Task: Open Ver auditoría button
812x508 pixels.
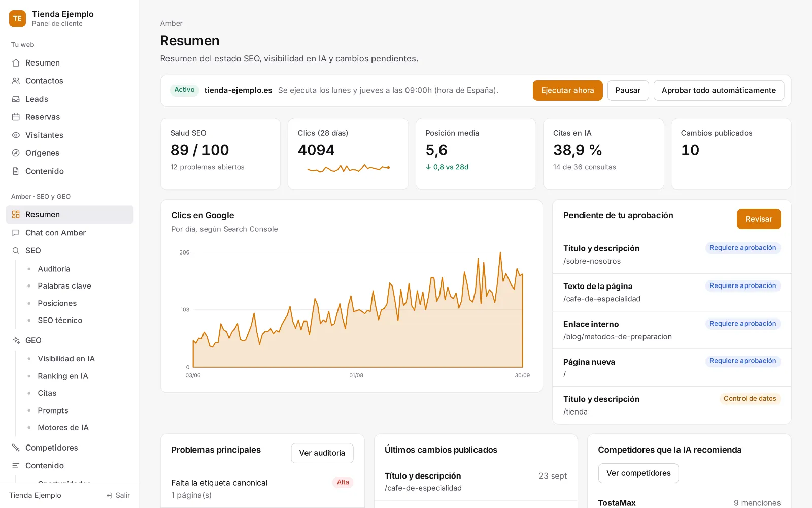Action: (322, 453)
